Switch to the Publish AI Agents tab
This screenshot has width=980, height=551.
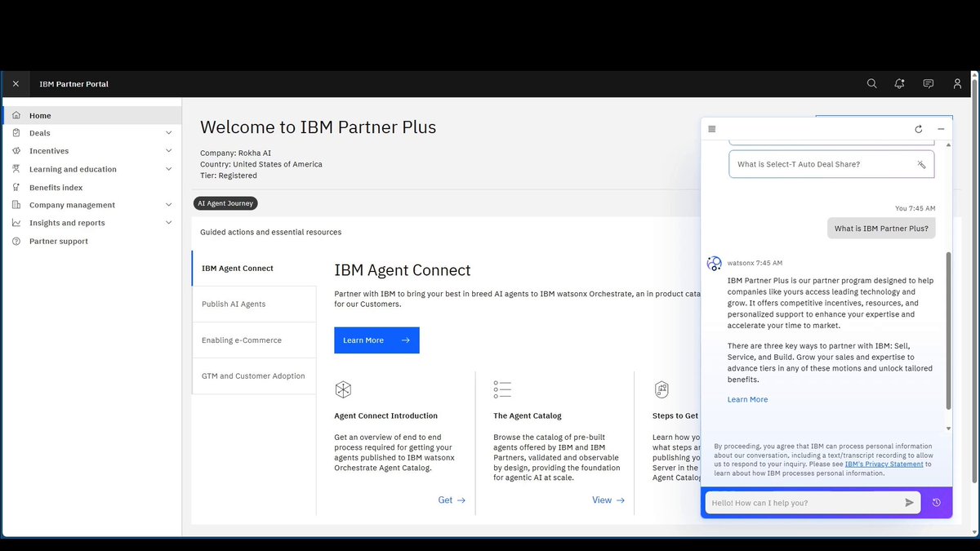click(254, 304)
